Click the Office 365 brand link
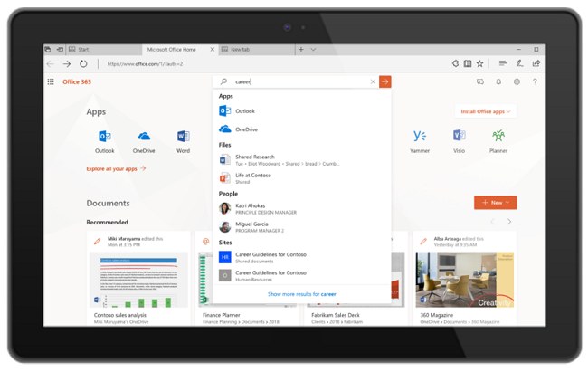This screenshot has height=372, width=588. pyautogui.click(x=77, y=81)
